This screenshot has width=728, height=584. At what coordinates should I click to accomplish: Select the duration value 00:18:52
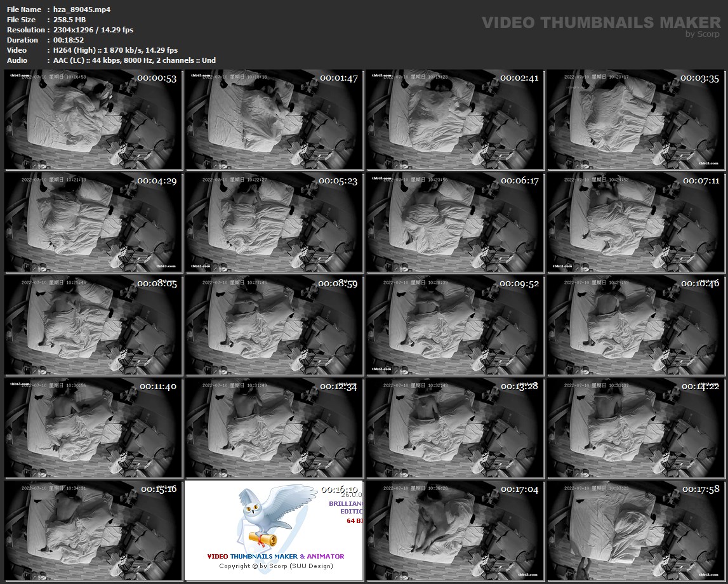coord(69,41)
